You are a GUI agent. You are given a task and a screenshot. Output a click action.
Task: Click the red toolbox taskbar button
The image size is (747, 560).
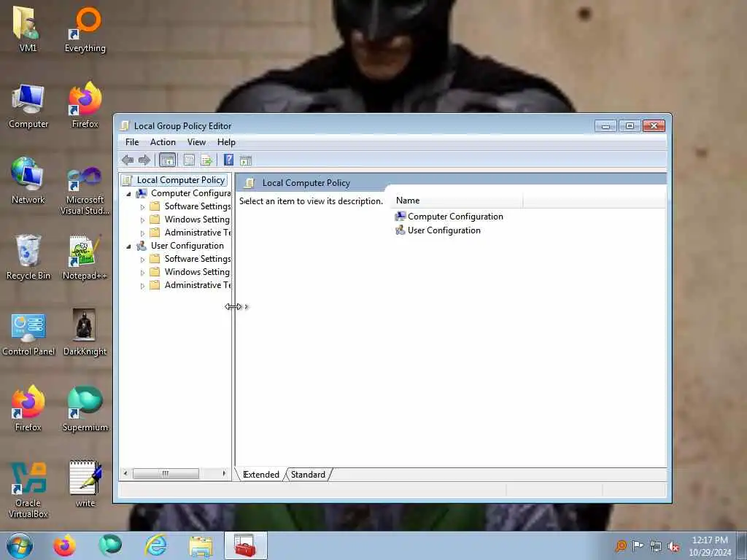click(246, 545)
